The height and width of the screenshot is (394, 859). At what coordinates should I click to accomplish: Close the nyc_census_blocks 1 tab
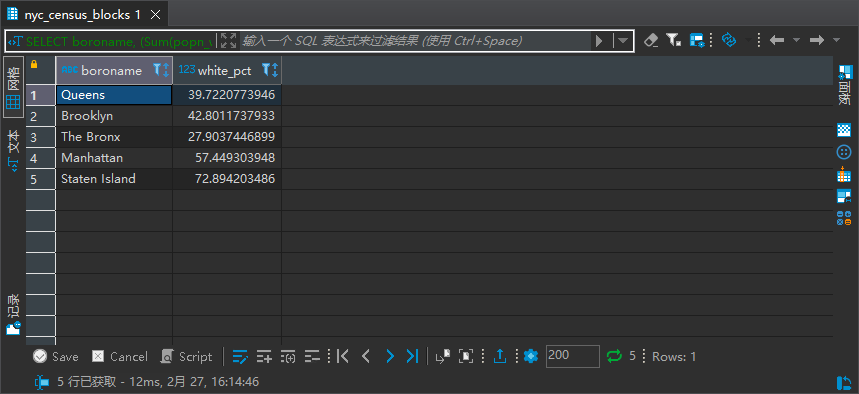155,15
